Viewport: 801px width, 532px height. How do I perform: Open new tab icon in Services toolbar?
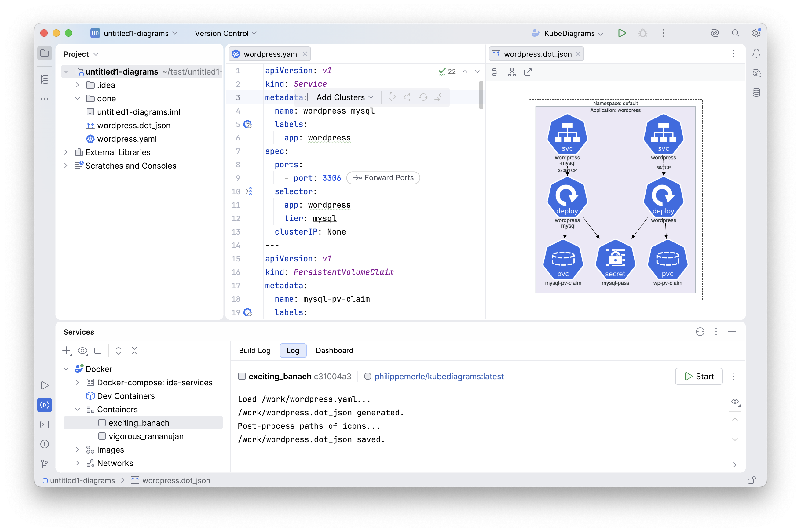98,350
